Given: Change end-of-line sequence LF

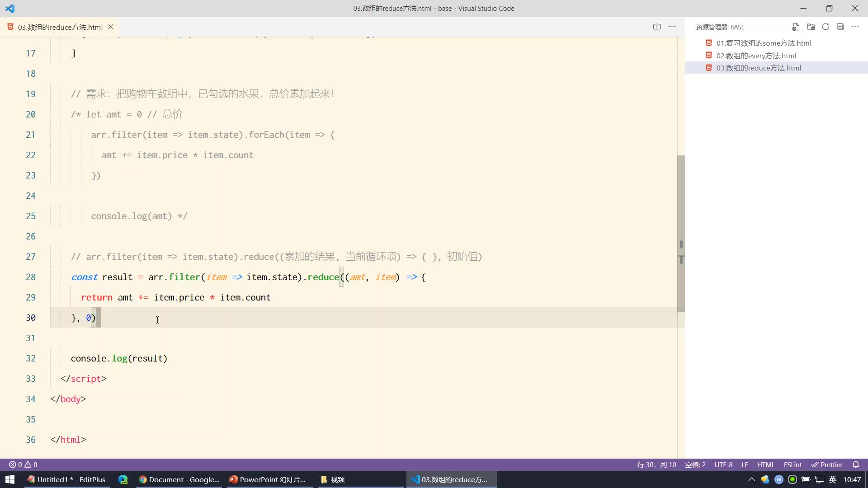Looking at the screenshot, I should tap(745, 465).
